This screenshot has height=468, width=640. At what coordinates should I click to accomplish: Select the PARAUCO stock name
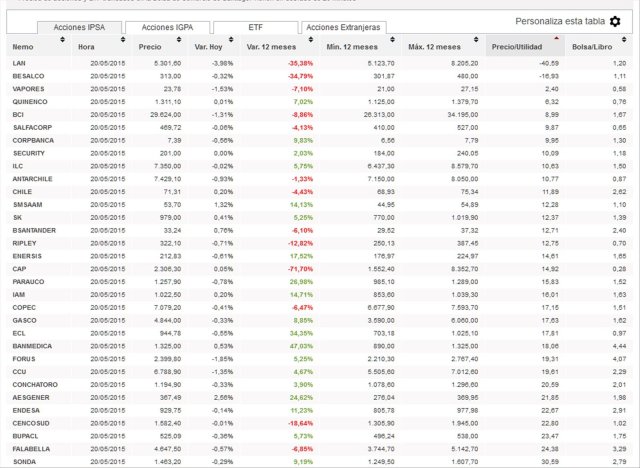coord(28,282)
